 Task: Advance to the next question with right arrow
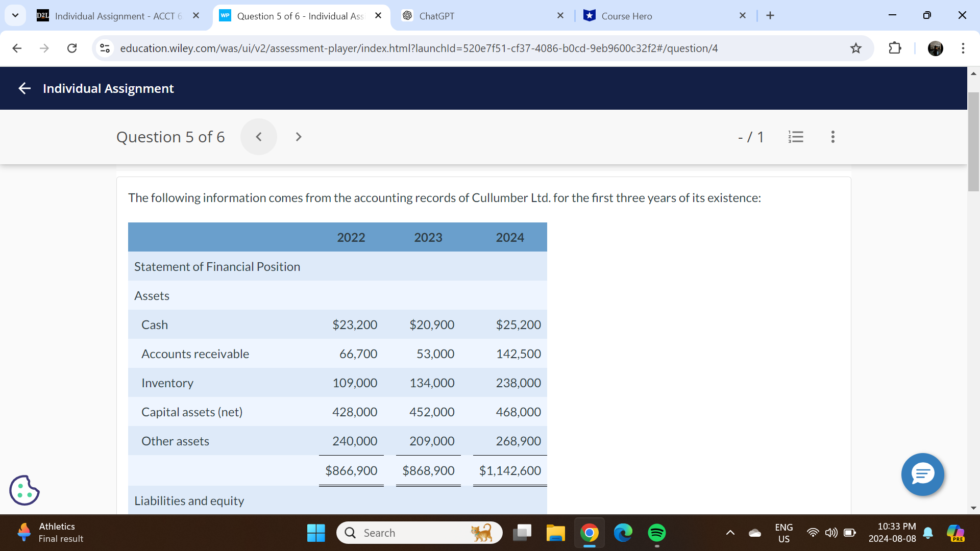(298, 137)
